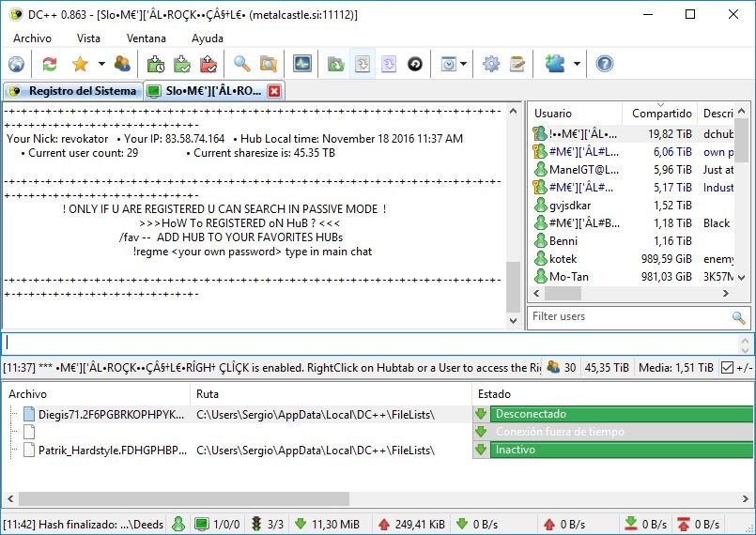Expand the dropdown next to clock icon
This screenshot has width=756, height=535.
point(463,64)
